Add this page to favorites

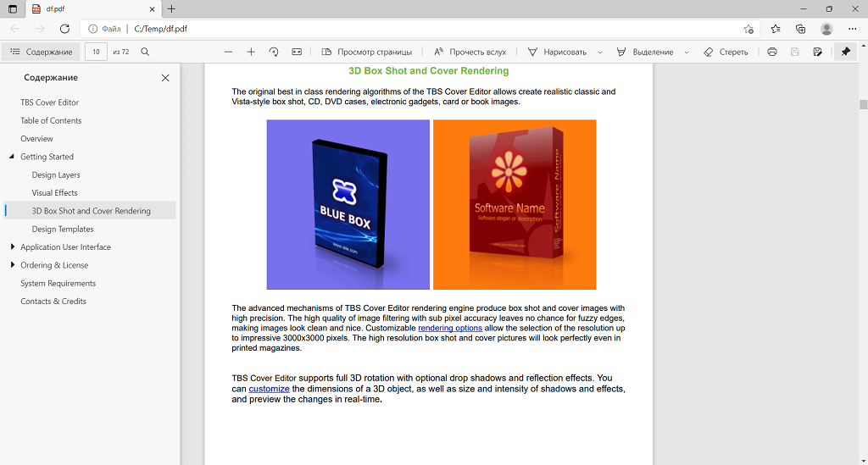[748, 29]
